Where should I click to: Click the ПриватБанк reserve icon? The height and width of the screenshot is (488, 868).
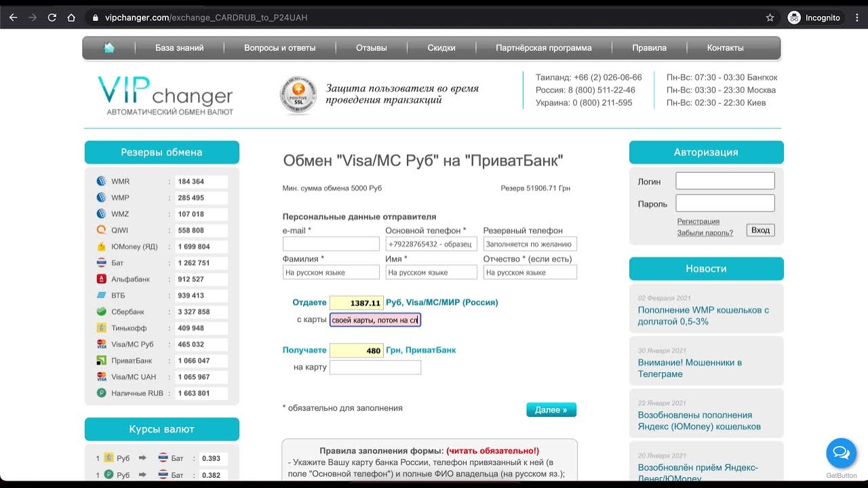coord(101,361)
